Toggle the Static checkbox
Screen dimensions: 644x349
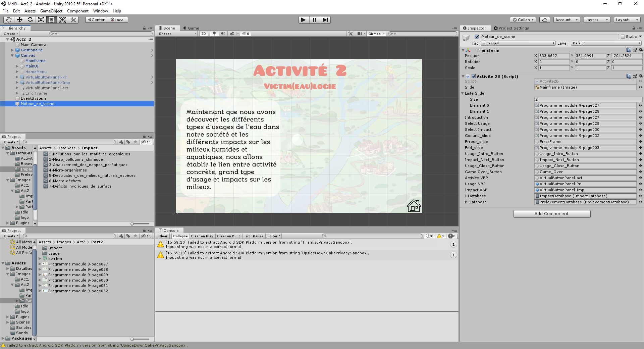point(623,37)
